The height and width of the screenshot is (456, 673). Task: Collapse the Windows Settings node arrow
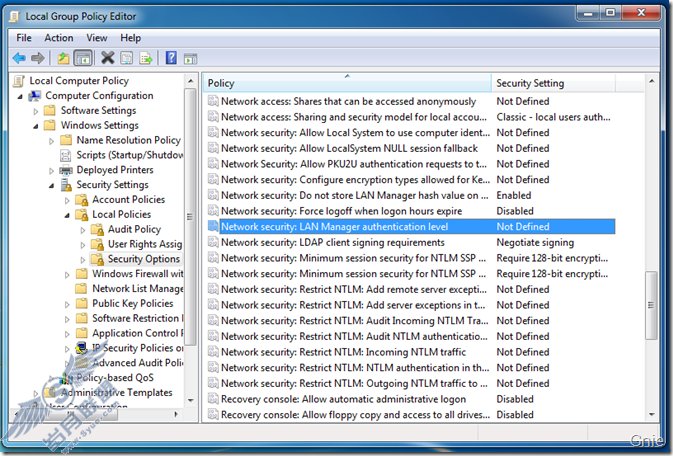[x=36, y=126]
